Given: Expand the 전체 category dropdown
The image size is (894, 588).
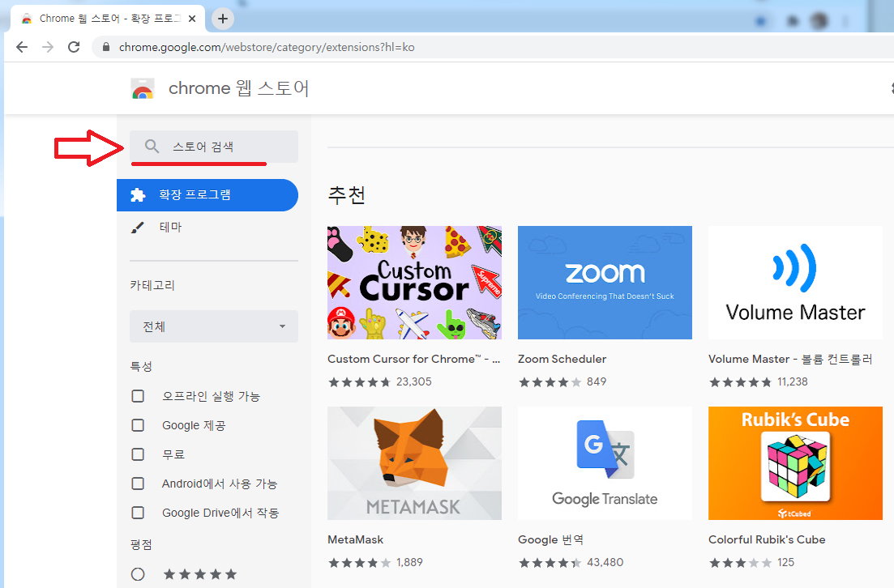Looking at the screenshot, I should (214, 326).
